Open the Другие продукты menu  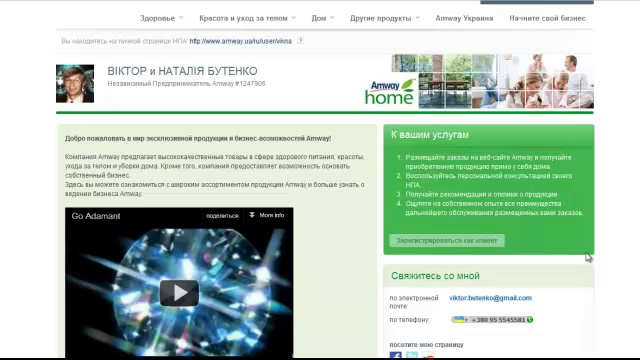380,18
